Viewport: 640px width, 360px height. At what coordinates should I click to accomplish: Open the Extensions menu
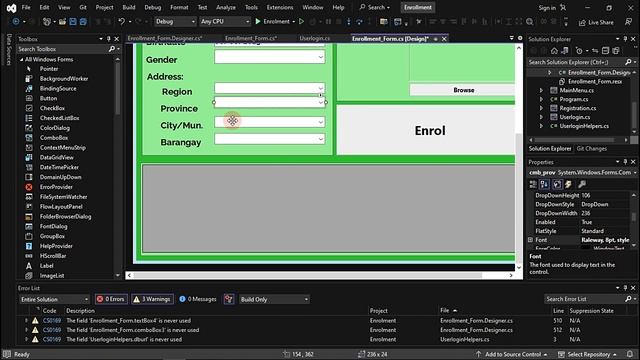pyautogui.click(x=280, y=7)
